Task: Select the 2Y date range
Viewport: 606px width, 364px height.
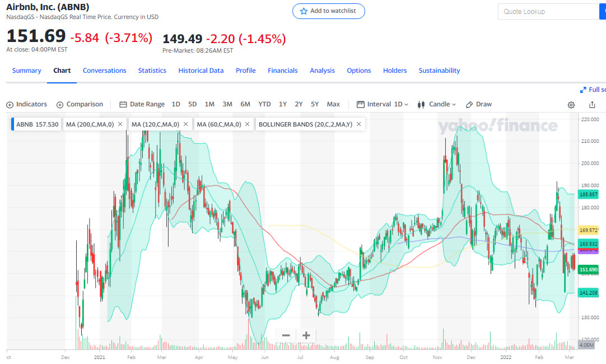Action: [299, 104]
